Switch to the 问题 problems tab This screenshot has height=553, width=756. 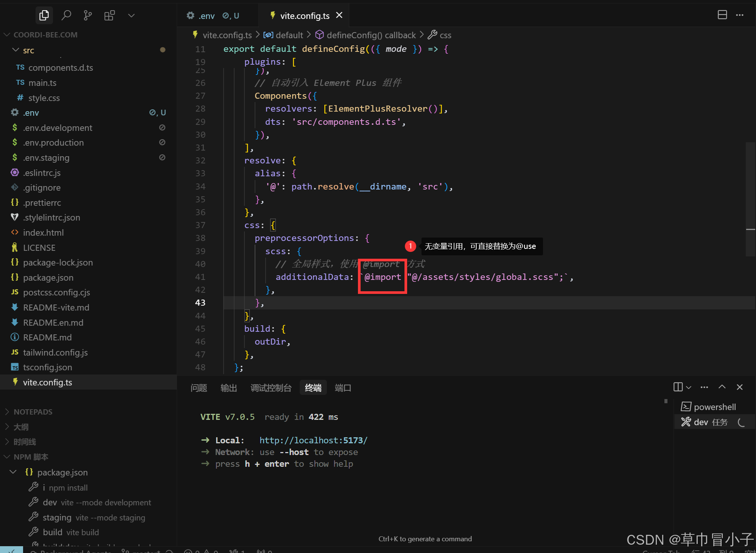[x=199, y=388]
